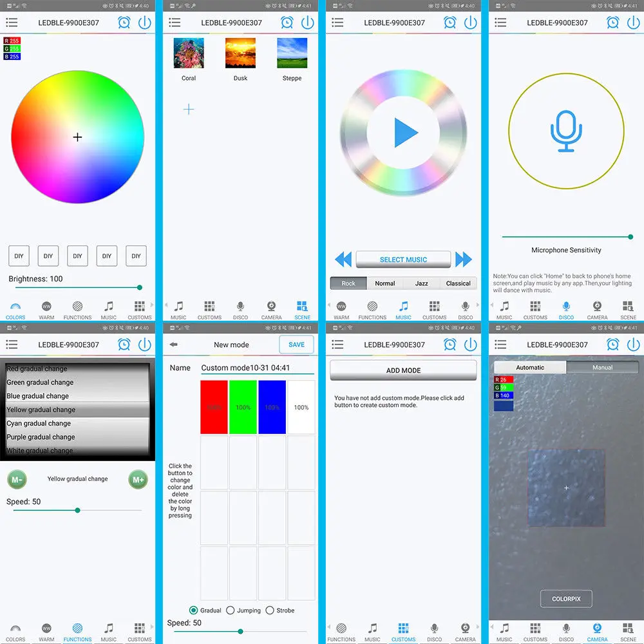This screenshot has width=644, height=644.
Task: Choose the Normal equalizer option
Action: coord(385,283)
